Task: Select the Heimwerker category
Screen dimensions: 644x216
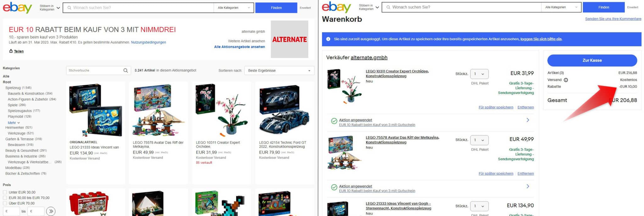Action: [19, 128]
